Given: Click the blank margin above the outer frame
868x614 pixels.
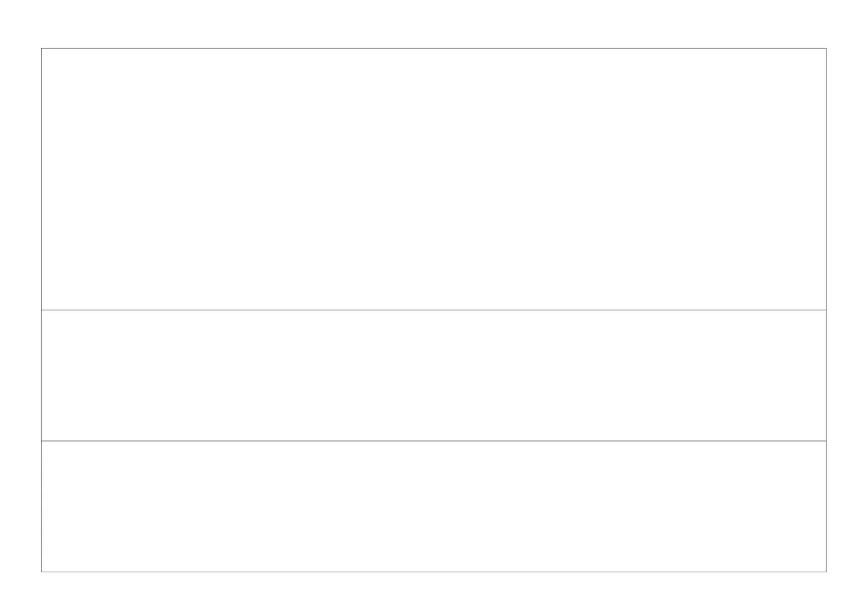Looking at the screenshot, I should click(434, 23).
